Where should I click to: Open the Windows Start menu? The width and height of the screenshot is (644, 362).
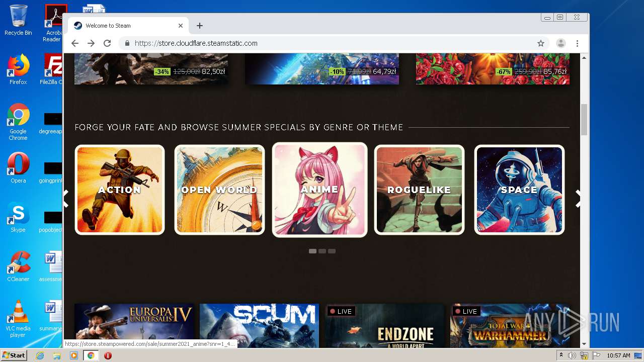tap(14, 355)
